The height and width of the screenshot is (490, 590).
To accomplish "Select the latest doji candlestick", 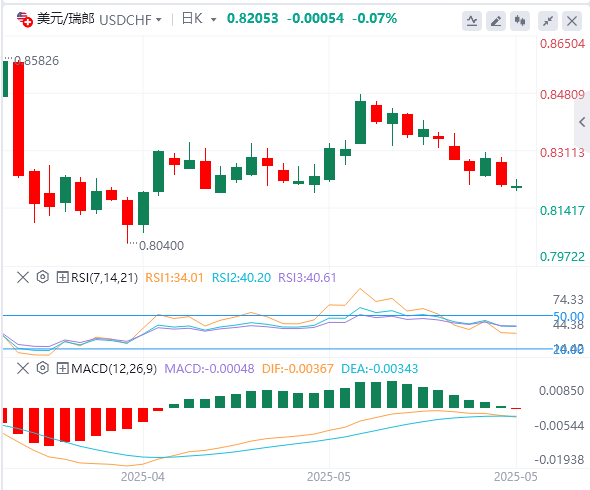I will (516, 186).
